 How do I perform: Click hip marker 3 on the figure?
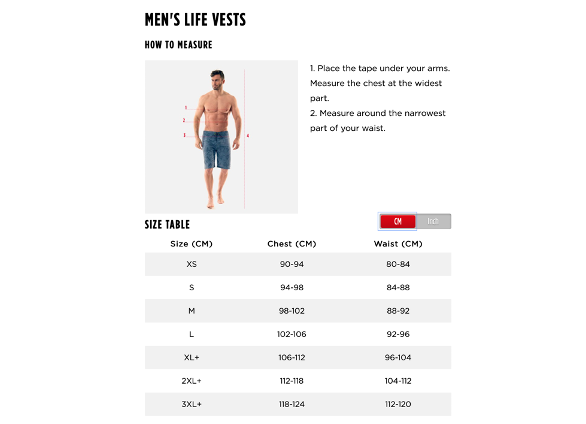pyautogui.click(x=185, y=135)
